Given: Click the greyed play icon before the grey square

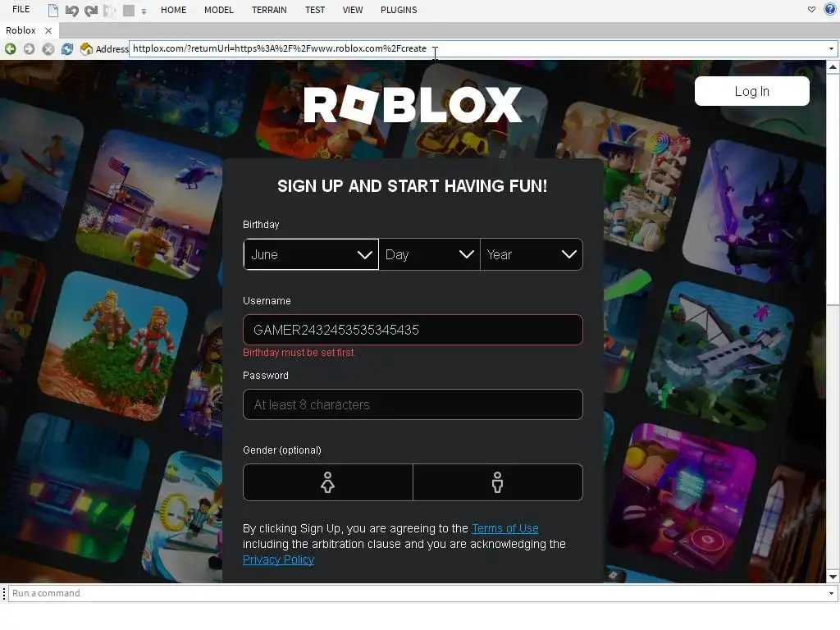Looking at the screenshot, I should click(x=110, y=10).
